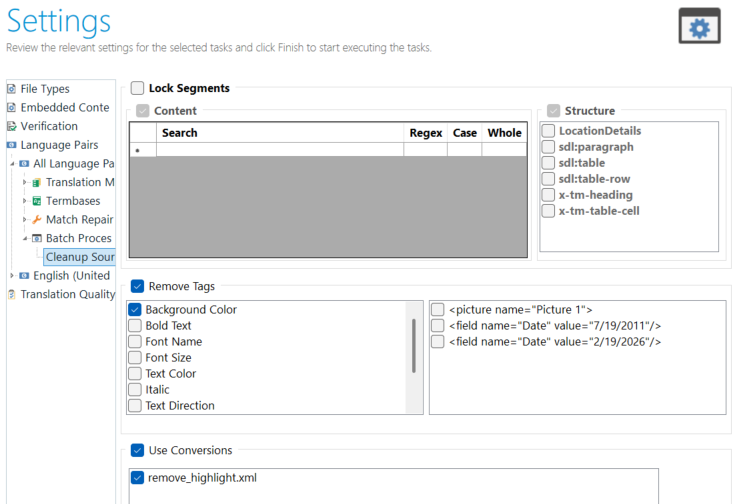This screenshot has height=504, width=737.
Task: Select Cleanup Source tree item
Action: pos(79,257)
